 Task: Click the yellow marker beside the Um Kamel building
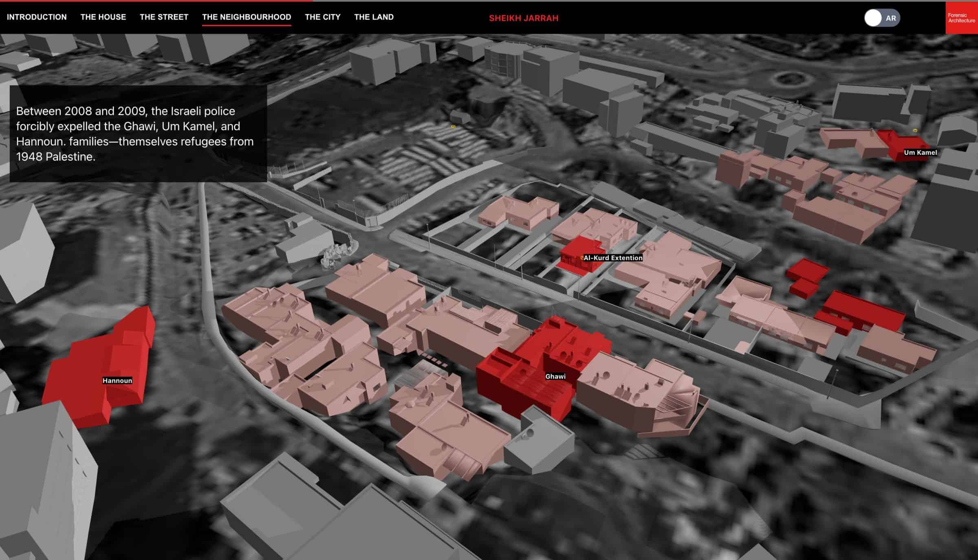[x=915, y=130]
